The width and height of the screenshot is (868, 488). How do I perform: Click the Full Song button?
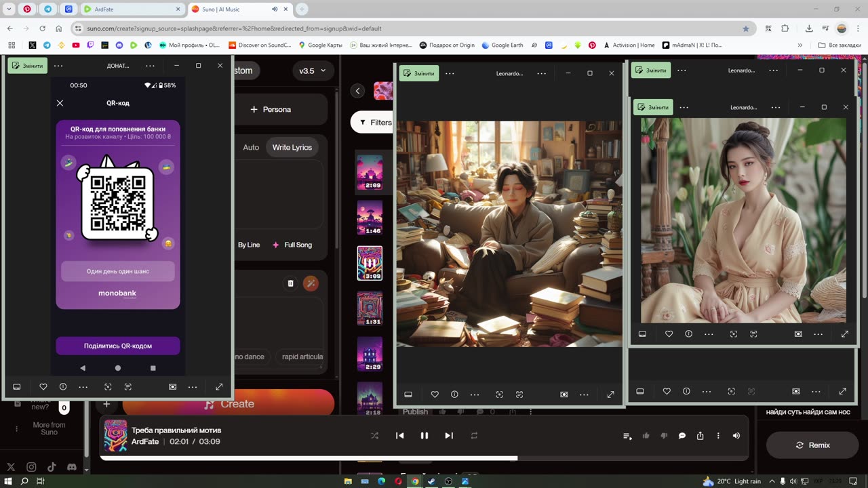pyautogui.click(x=292, y=245)
